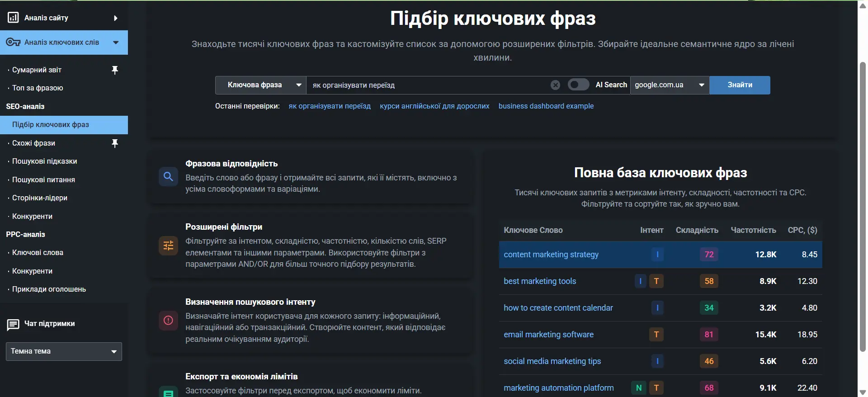Click difficulty badge 58 for best marketing tools
Image resolution: width=868 pixels, height=397 pixels.
[x=709, y=281]
